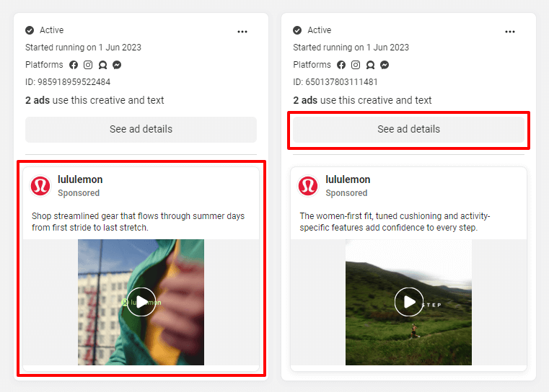Open three-dot menu for ad ID 650137803111481
The width and height of the screenshot is (549, 392).
pos(510,32)
